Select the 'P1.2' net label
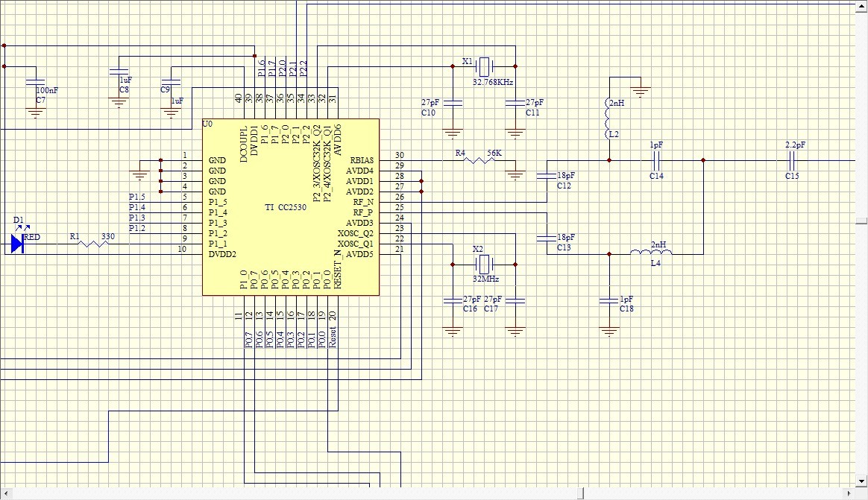 tap(137, 229)
